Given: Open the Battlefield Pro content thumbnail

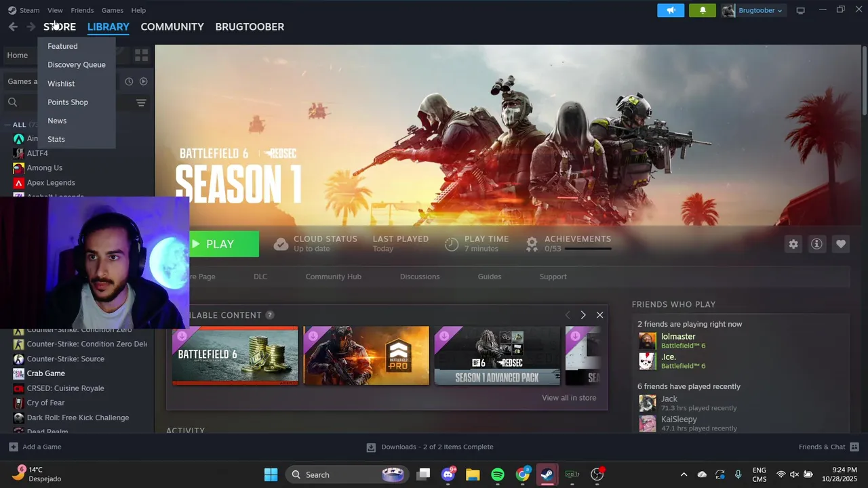Looking at the screenshot, I should point(366,356).
